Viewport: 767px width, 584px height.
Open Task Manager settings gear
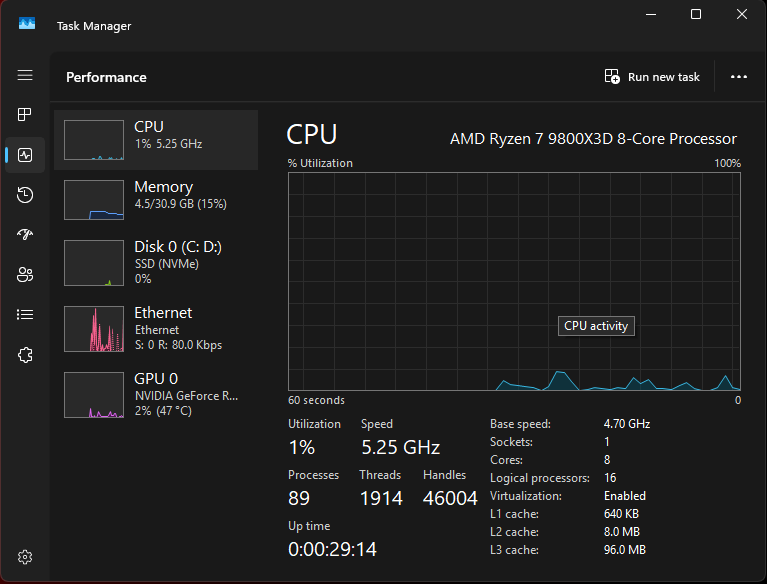tap(25, 557)
